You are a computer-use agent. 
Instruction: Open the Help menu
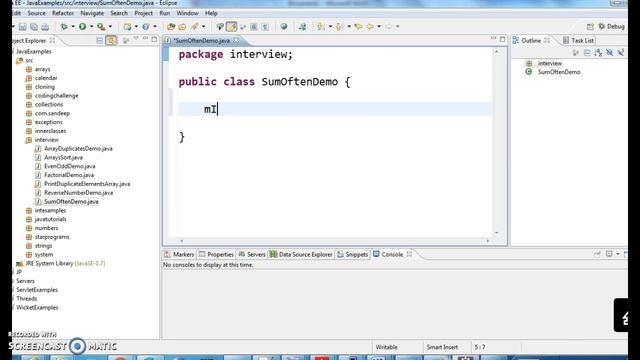point(211,13)
